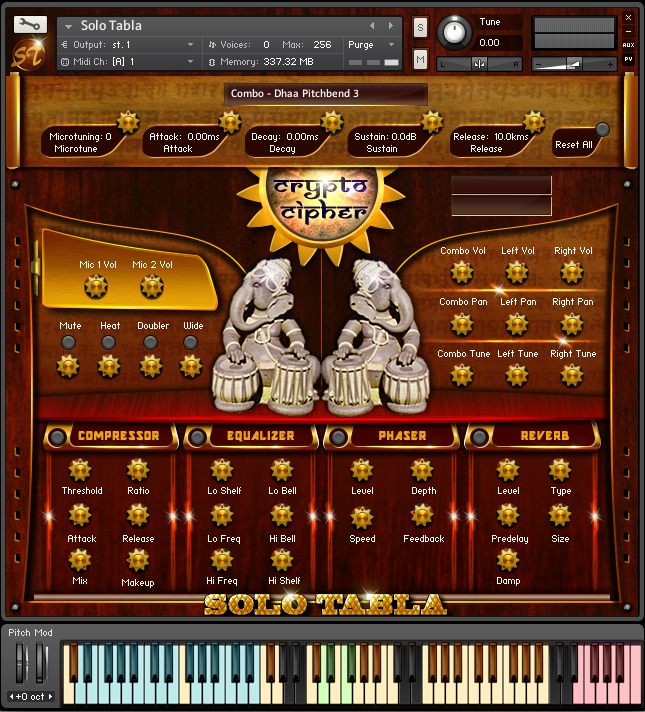Click the AUX button in header
The width and height of the screenshot is (645, 712).
[x=628, y=45]
